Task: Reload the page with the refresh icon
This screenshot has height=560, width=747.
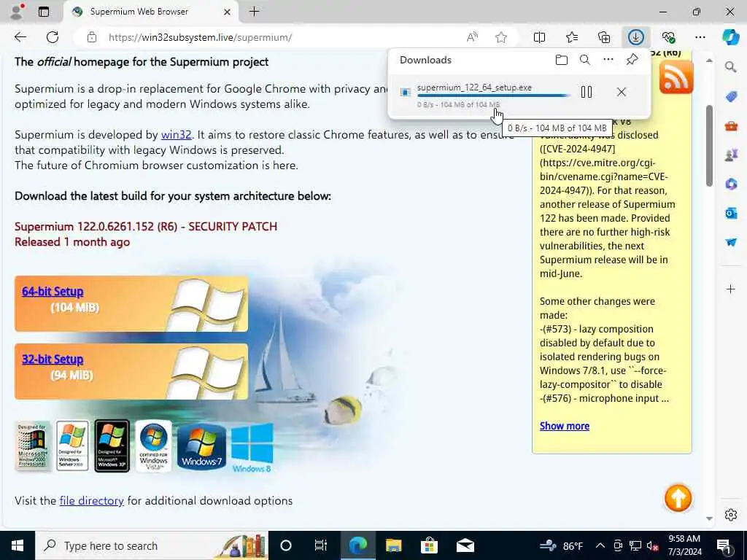Action: tap(53, 37)
